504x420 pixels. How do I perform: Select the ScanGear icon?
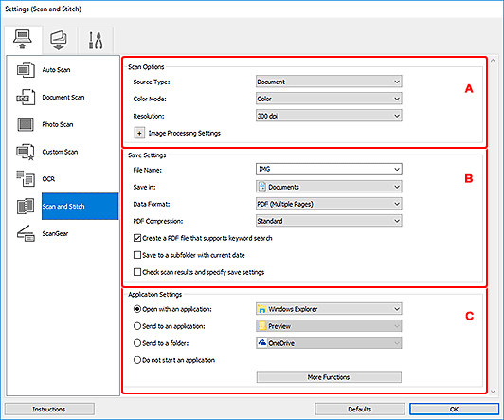click(x=26, y=233)
